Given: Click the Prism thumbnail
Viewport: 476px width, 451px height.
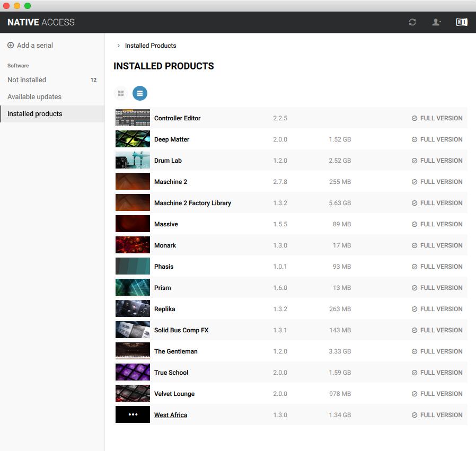Looking at the screenshot, I should pos(133,287).
